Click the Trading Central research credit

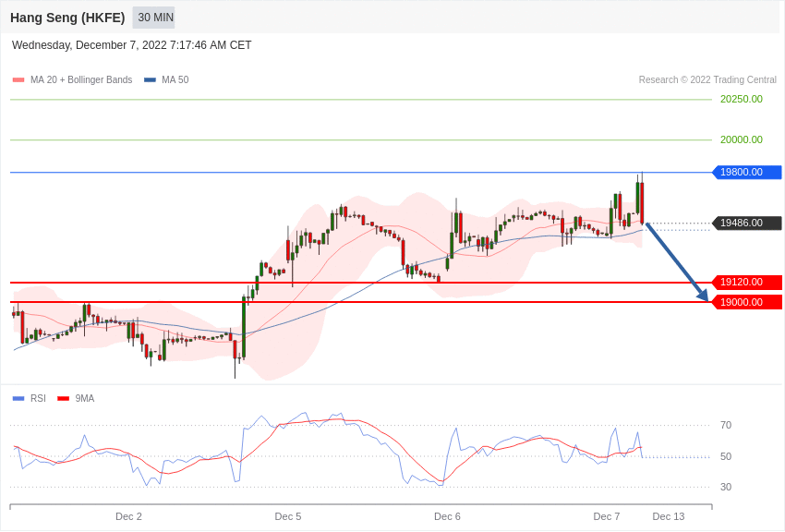[x=707, y=79]
